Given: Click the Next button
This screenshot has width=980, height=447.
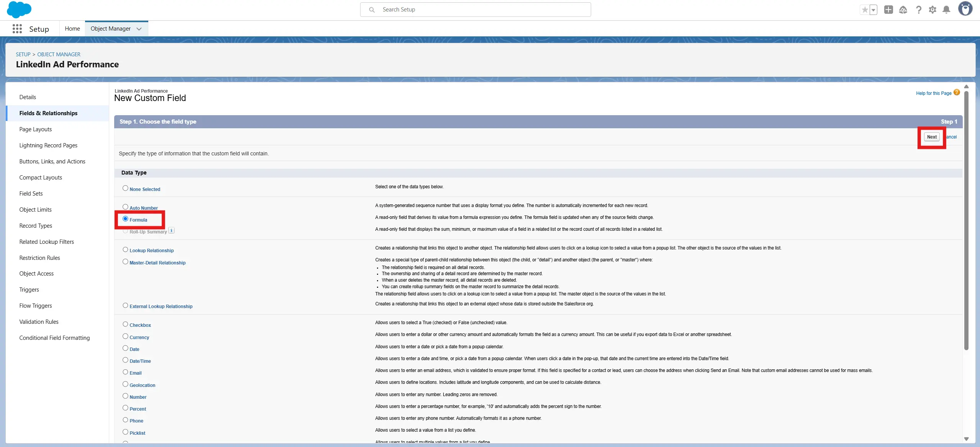Looking at the screenshot, I should [x=932, y=137].
